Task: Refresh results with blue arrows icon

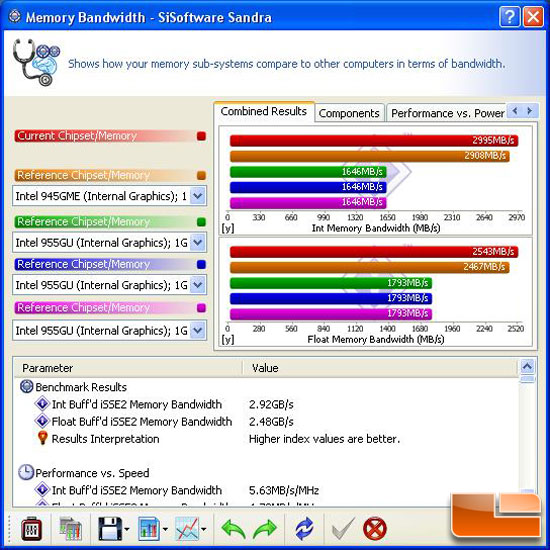Action: tap(304, 529)
